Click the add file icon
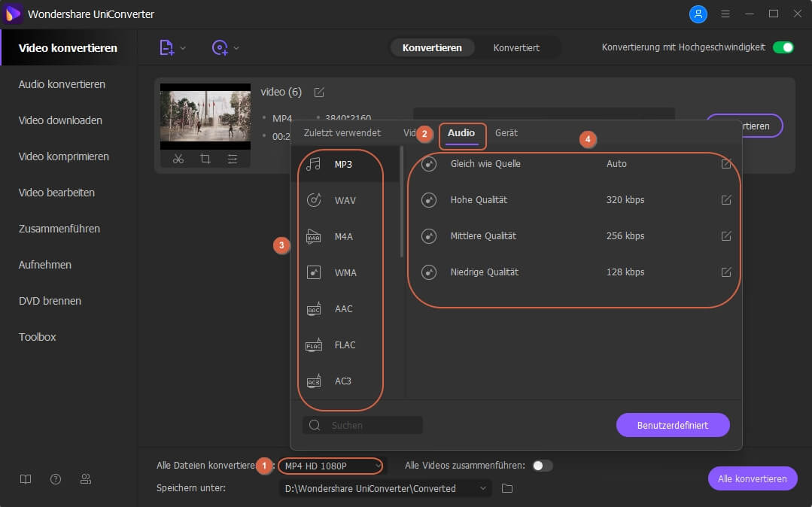The height and width of the screenshot is (507, 812). 166,47
